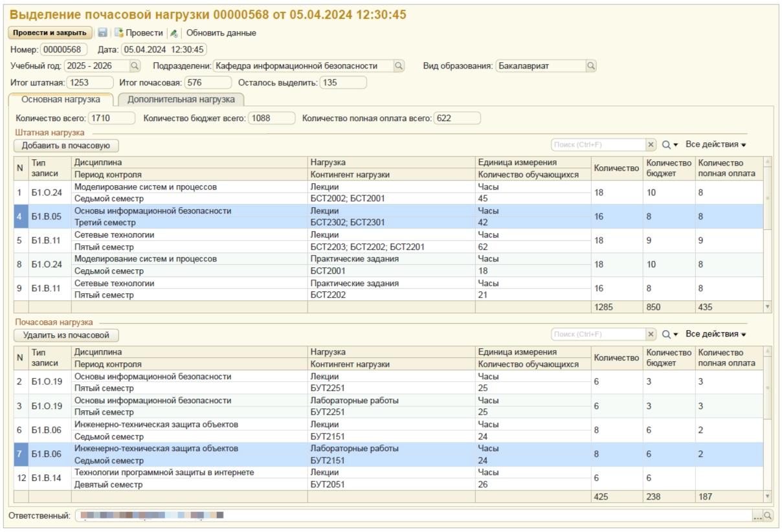Image resolution: width=782 pixels, height=532 pixels.
Task: Open ellipsis selector in Ответственный field
Action: pyautogui.click(x=757, y=516)
